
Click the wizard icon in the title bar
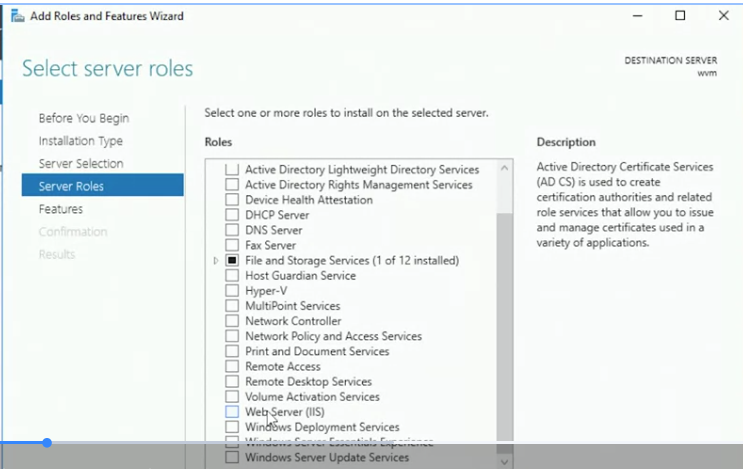click(x=18, y=16)
